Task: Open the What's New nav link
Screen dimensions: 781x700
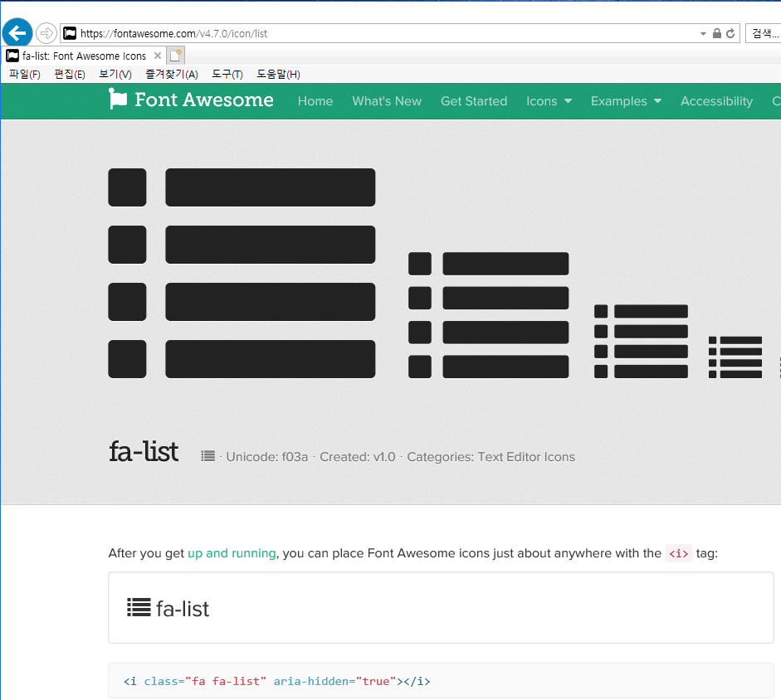Action: [387, 101]
